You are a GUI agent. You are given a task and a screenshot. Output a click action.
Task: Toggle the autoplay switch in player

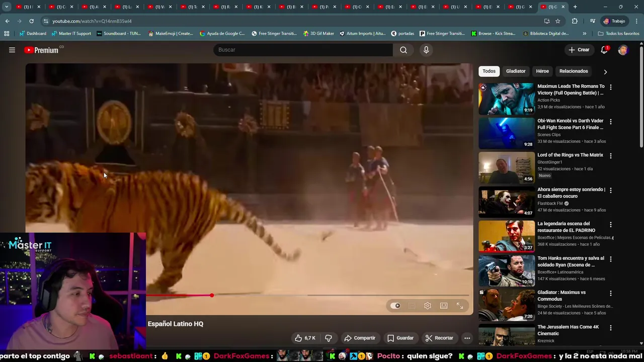coord(395,306)
